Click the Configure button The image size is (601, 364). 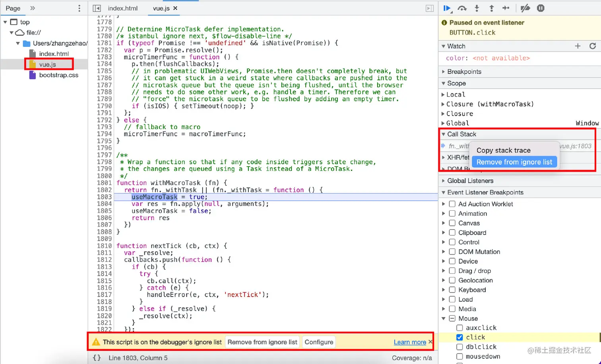pyautogui.click(x=319, y=342)
